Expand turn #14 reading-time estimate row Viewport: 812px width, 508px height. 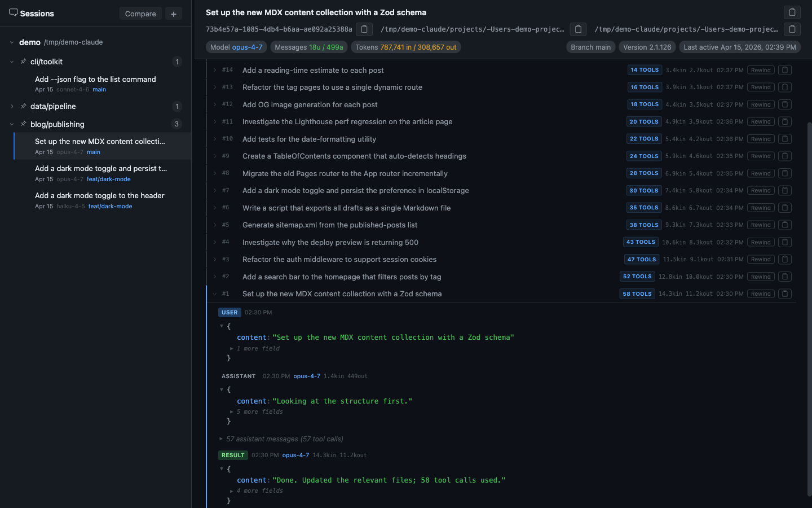(x=215, y=70)
